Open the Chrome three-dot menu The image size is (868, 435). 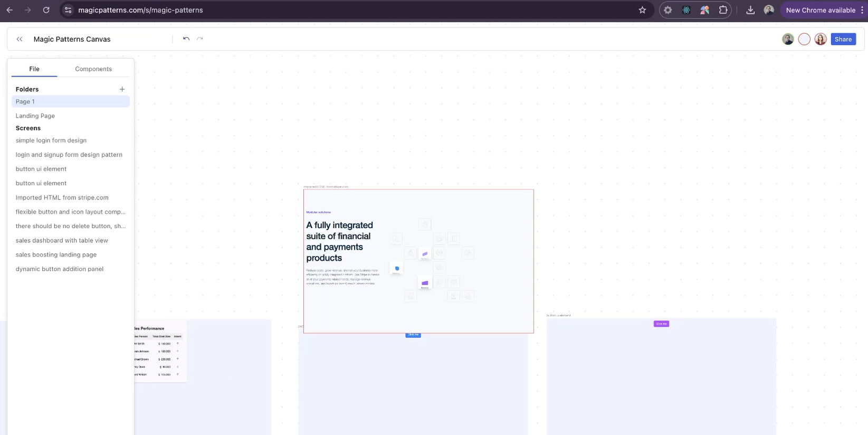[x=862, y=10]
